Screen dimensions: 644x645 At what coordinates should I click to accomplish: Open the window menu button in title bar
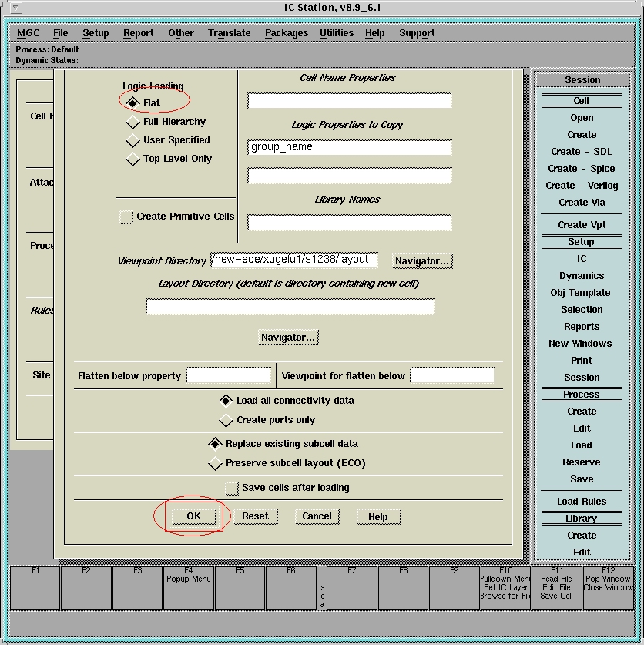click(17, 8)
